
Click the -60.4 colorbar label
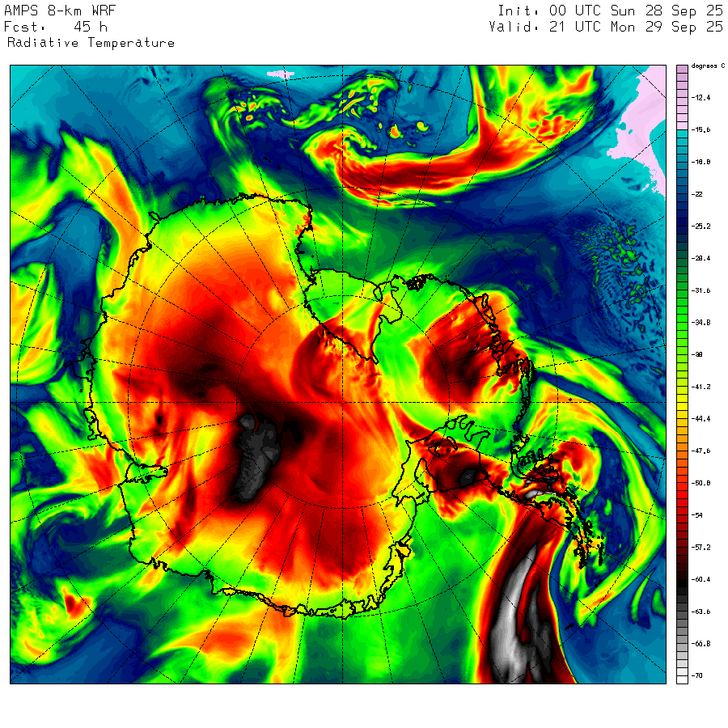tap(700, 579)
